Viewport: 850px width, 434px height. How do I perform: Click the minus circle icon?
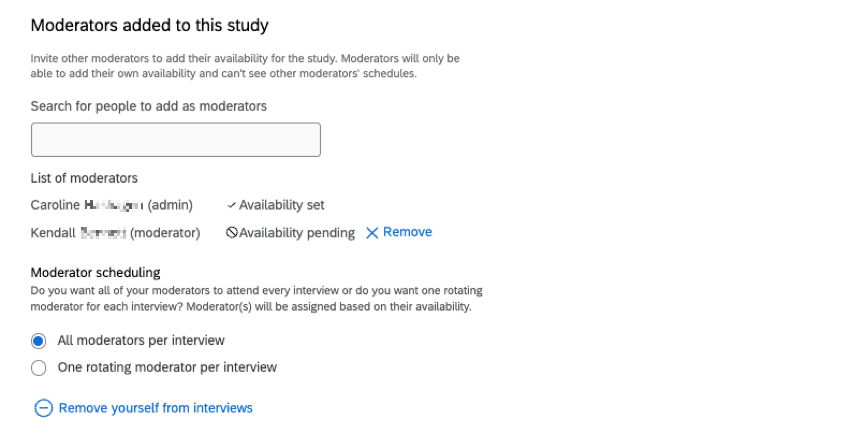43,408
